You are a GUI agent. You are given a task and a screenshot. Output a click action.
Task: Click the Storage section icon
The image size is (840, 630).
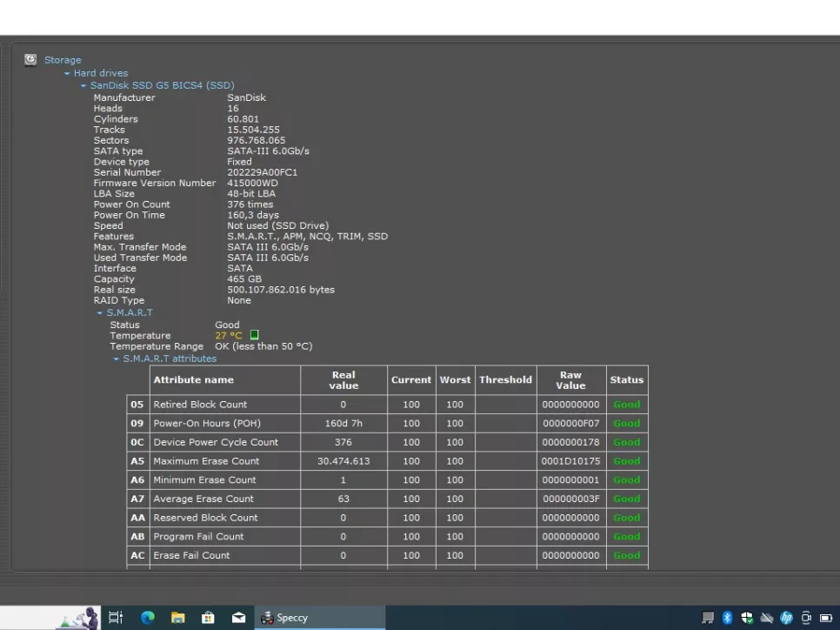tap(30, 59)
